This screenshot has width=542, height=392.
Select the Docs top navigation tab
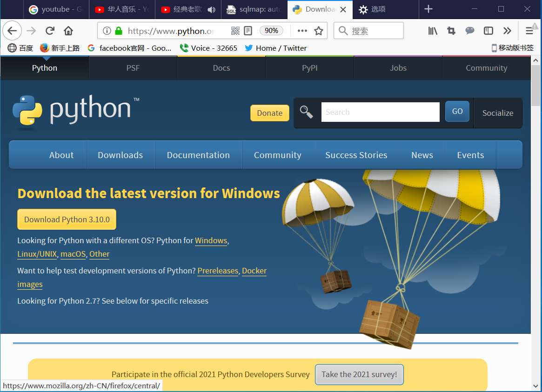pyautogui.click(x=221, y=68)
